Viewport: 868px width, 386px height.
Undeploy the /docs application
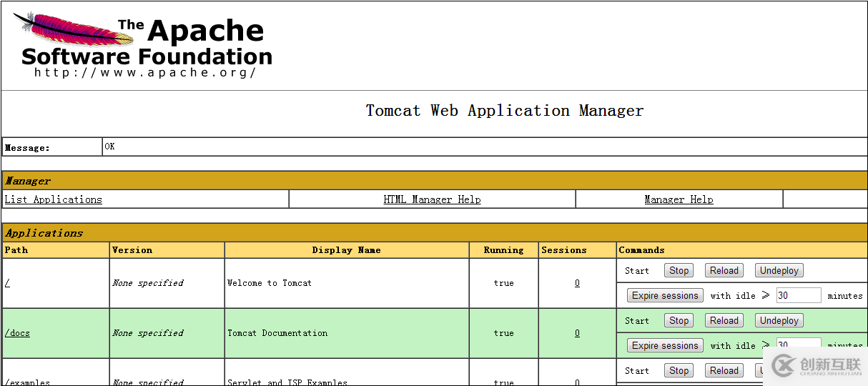[779, 320]
